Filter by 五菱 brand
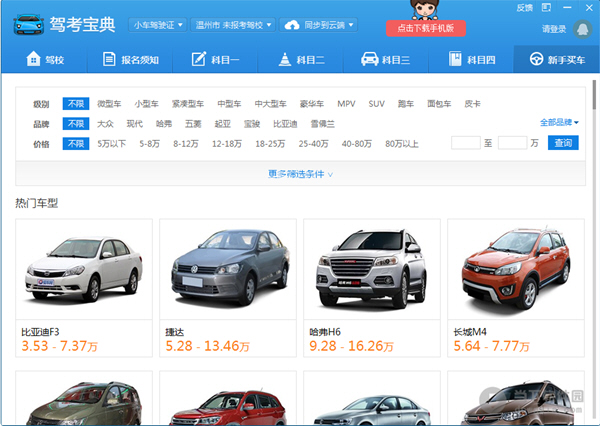This screenshot has height=426, width=600. [x=193, y=124]
